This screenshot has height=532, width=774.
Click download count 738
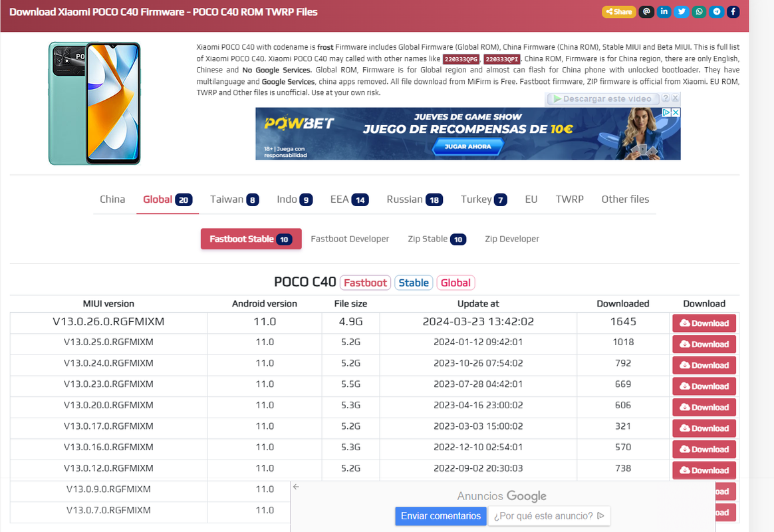pos(623,468)
